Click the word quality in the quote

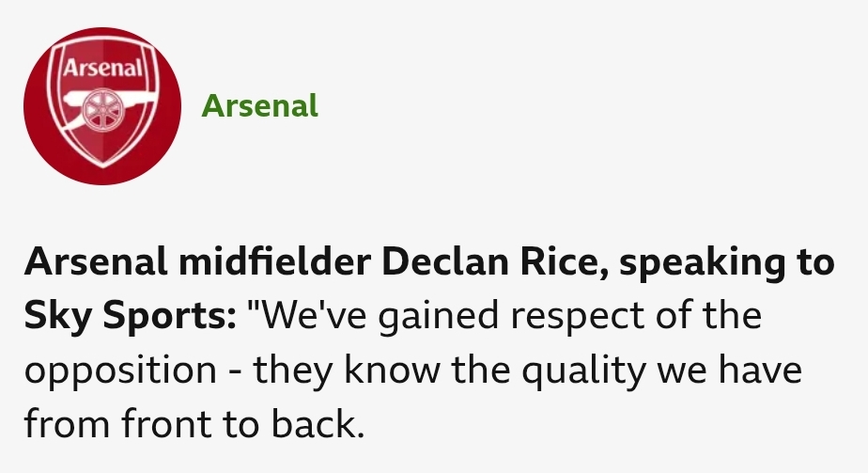[x=584, y=371]
